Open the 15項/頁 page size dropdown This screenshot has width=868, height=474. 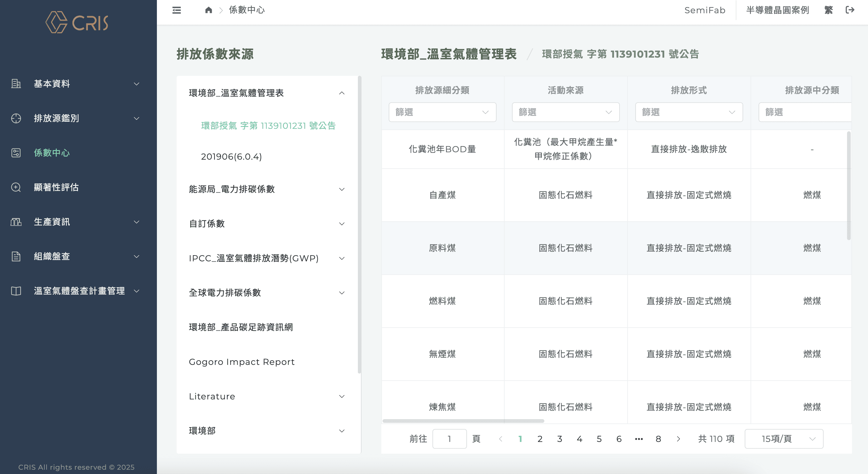pyautogui.click(x=784, y=439)
